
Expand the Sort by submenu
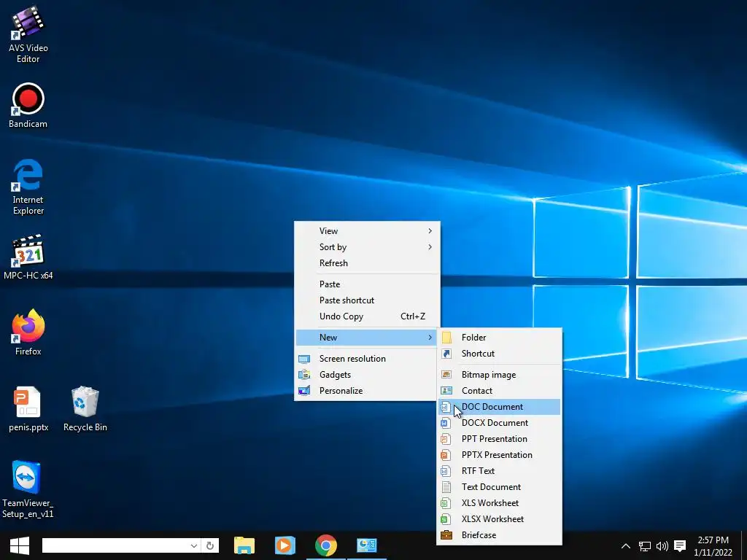[x=368, y=247]
